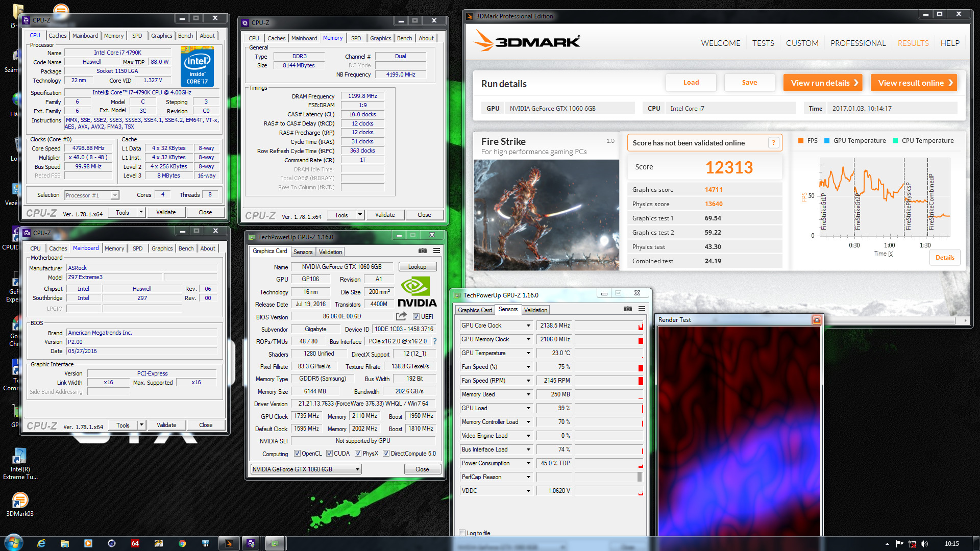
Task: Click View result online button
Action: 913,83
